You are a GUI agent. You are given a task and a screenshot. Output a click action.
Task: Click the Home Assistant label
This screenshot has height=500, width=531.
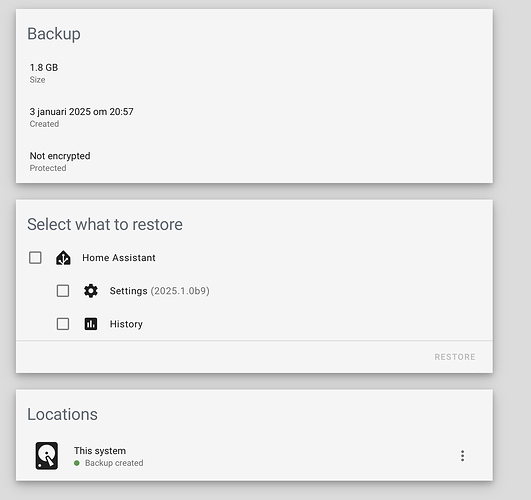click(119, 258)
